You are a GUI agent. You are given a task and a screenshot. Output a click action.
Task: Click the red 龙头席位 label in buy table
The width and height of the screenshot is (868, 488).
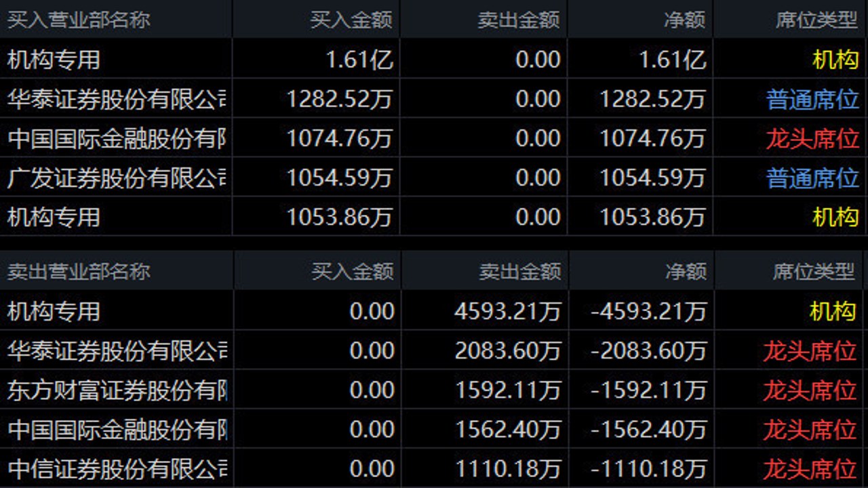812,138
